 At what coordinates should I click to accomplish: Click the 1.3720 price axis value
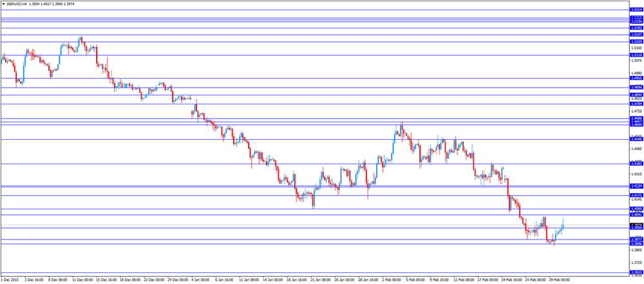coord(636,262)
